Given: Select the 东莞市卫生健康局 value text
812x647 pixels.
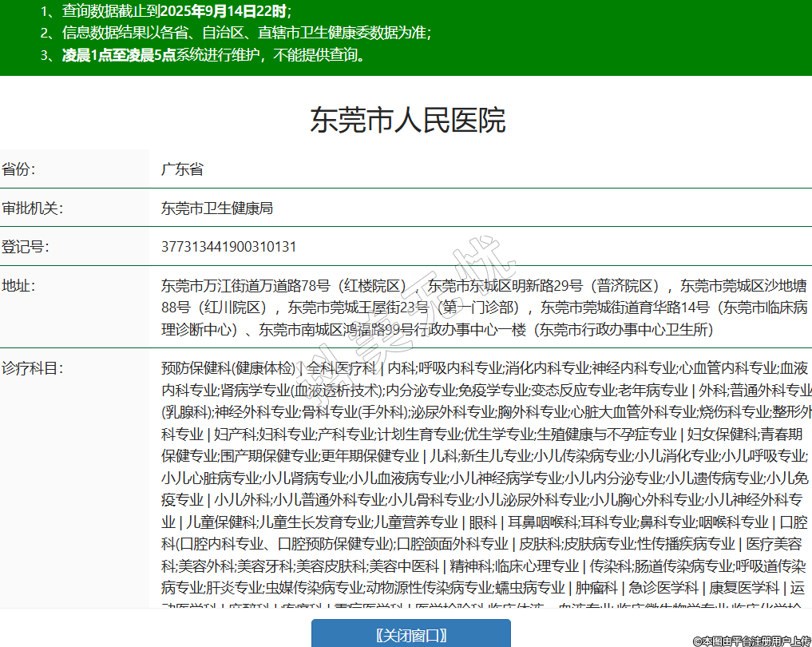Looking at the screenshot, I should coord(217,208).
